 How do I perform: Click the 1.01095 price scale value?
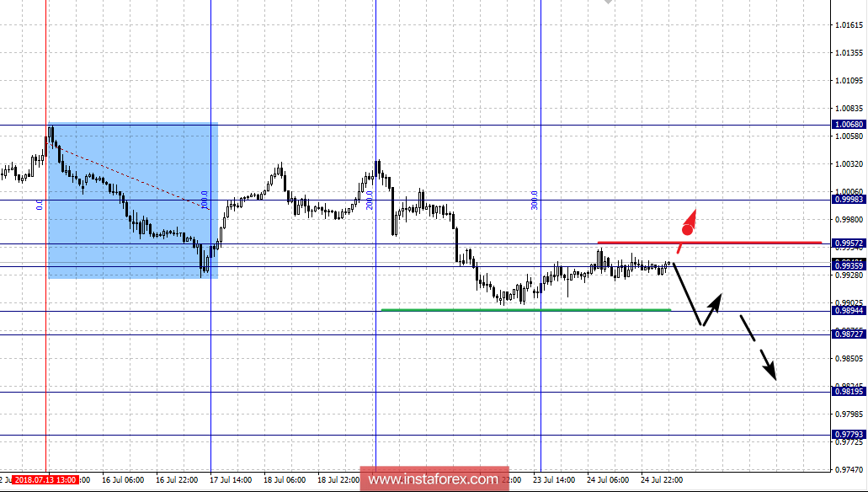click(x=849, y=81)
